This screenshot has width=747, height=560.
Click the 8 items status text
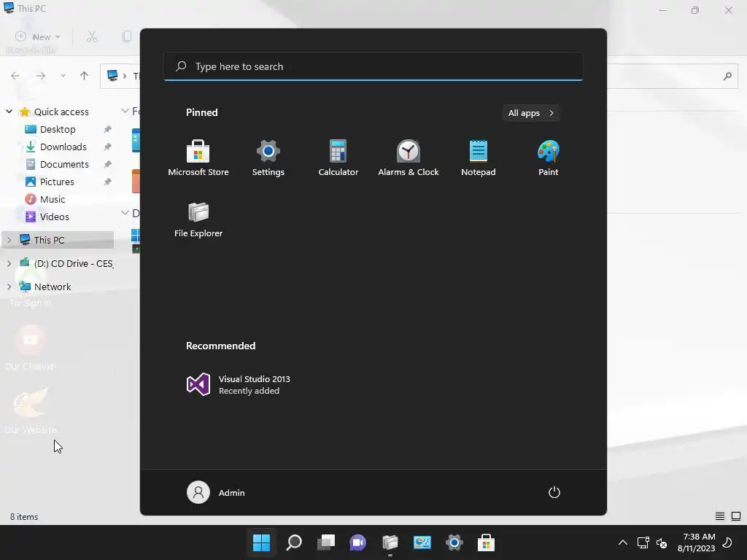tap(24, 517)
